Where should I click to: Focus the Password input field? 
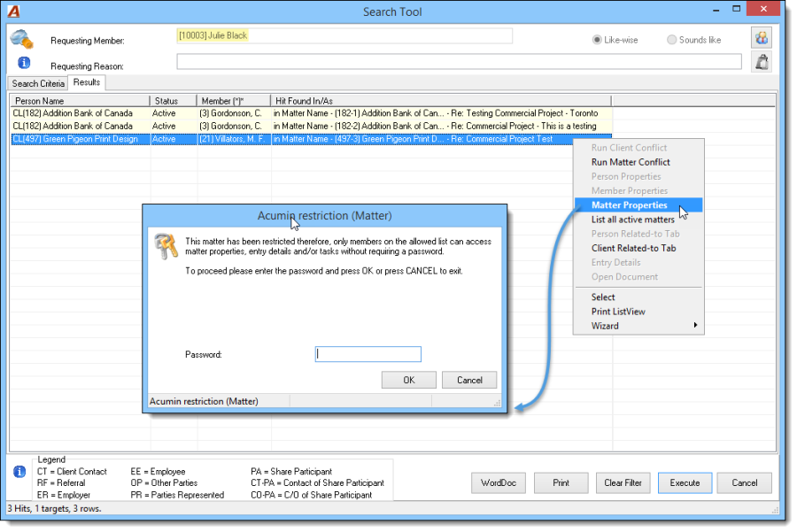click(x=368, y=354)
